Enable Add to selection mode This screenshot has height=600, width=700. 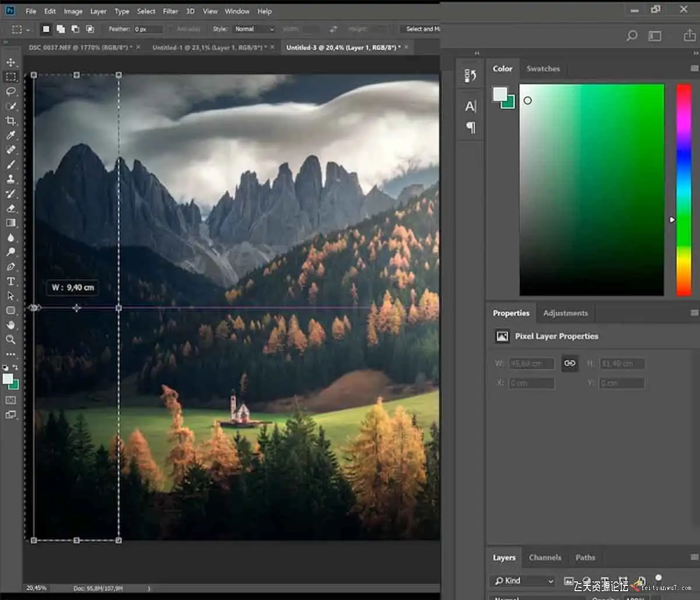pos(61,29)
